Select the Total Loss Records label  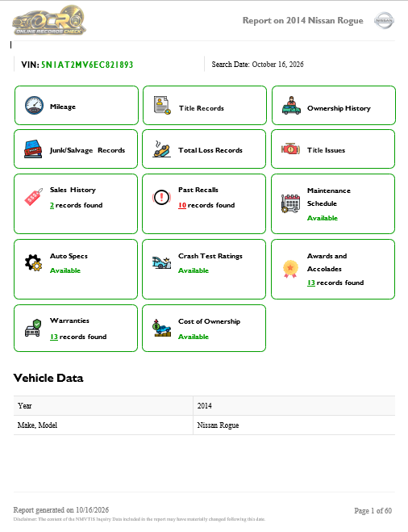click(x=210, y=150)
